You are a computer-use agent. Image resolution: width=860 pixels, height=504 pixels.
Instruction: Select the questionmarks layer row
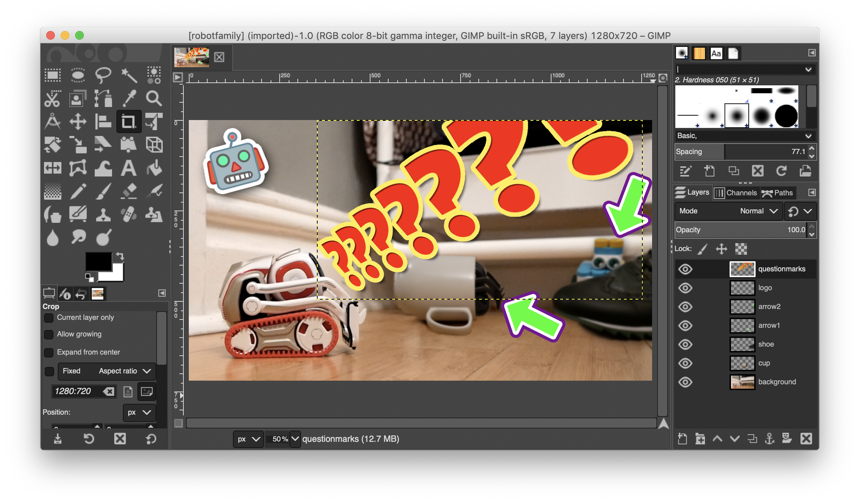[x=745, y=269]
